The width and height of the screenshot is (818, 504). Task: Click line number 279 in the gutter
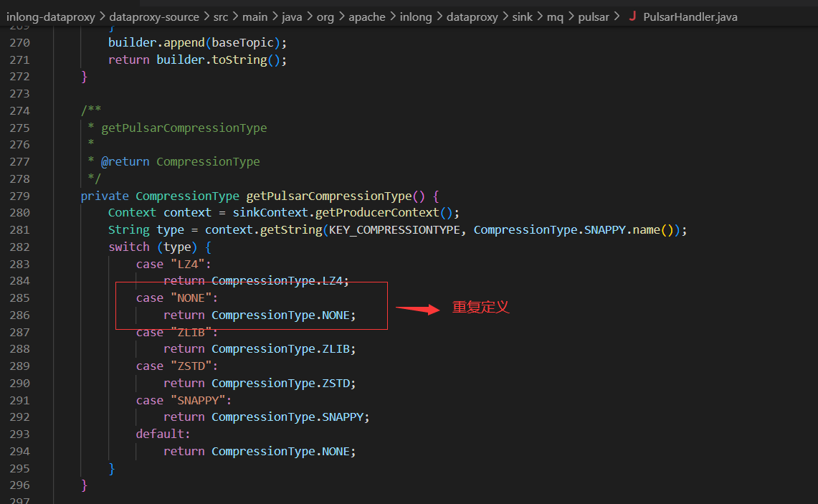pyautogui.click(x=19, y=196)
